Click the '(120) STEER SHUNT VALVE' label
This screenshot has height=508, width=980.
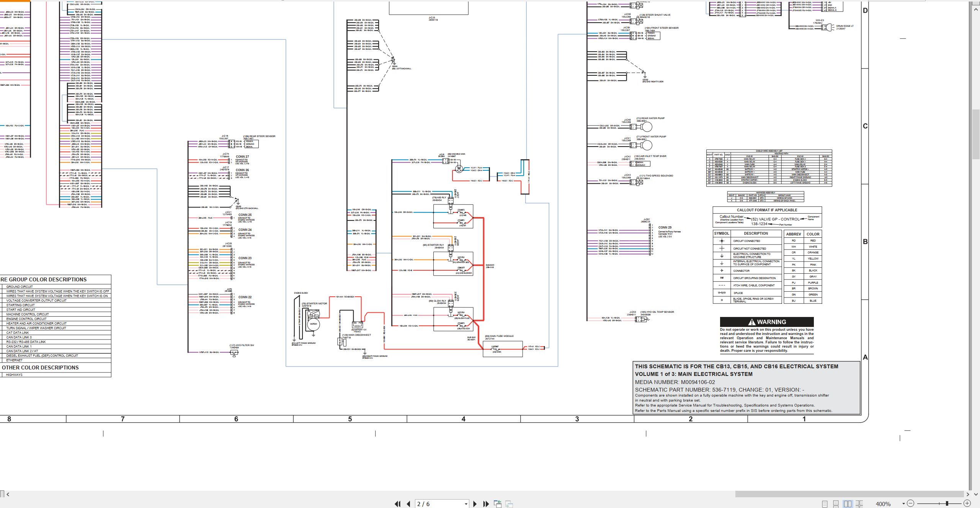[x=655, y=15]
